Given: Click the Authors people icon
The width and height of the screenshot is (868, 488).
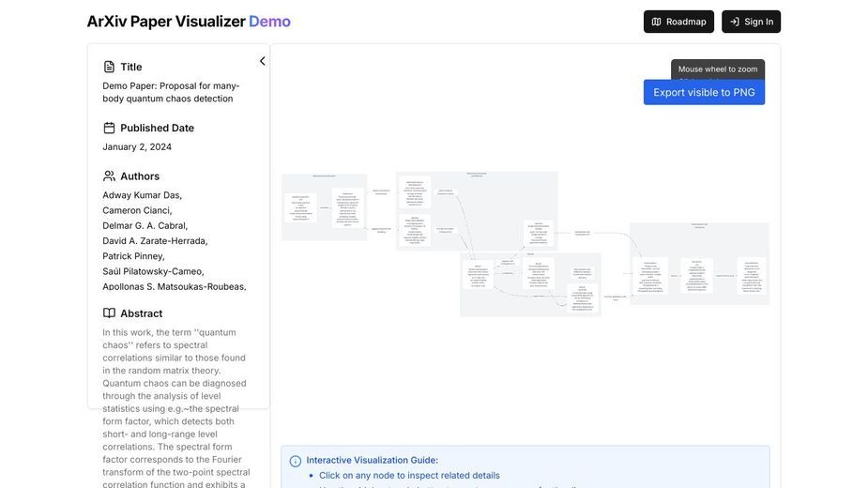Looking at the screenshot, I should tap(109, 176).
